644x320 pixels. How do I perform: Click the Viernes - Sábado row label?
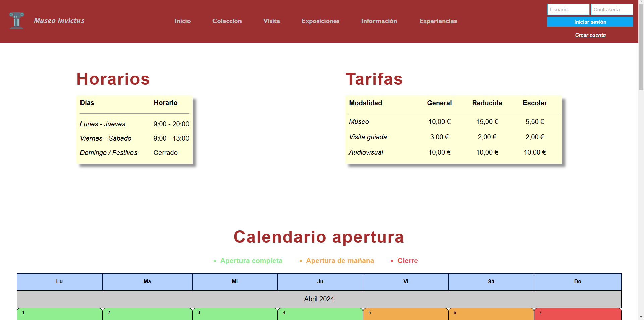pos(106,138)
